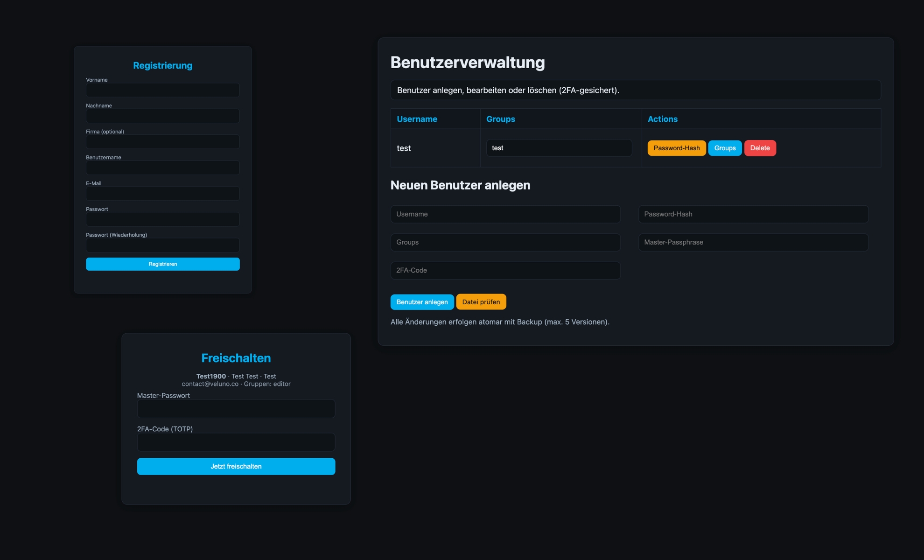Focus the Master-Passphrase input
The width and height of the screenshot is (924, 560).
753,242
